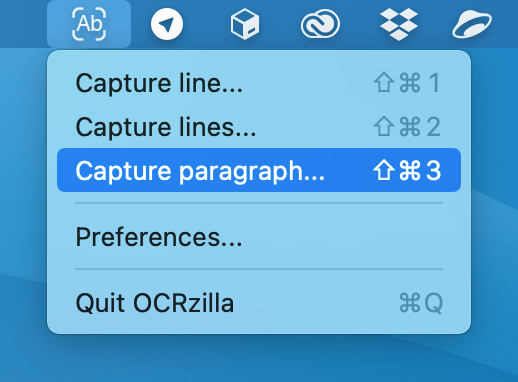Click the separator line above Quit OCRzilla

(x=259, y=269)
